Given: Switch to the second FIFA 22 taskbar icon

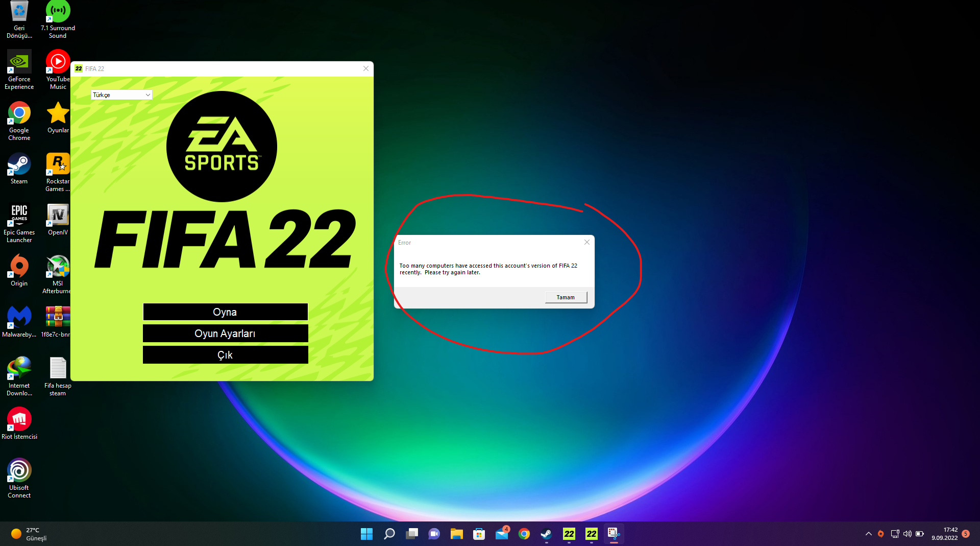Looking at the screenshot, I should tap(592, 534).
